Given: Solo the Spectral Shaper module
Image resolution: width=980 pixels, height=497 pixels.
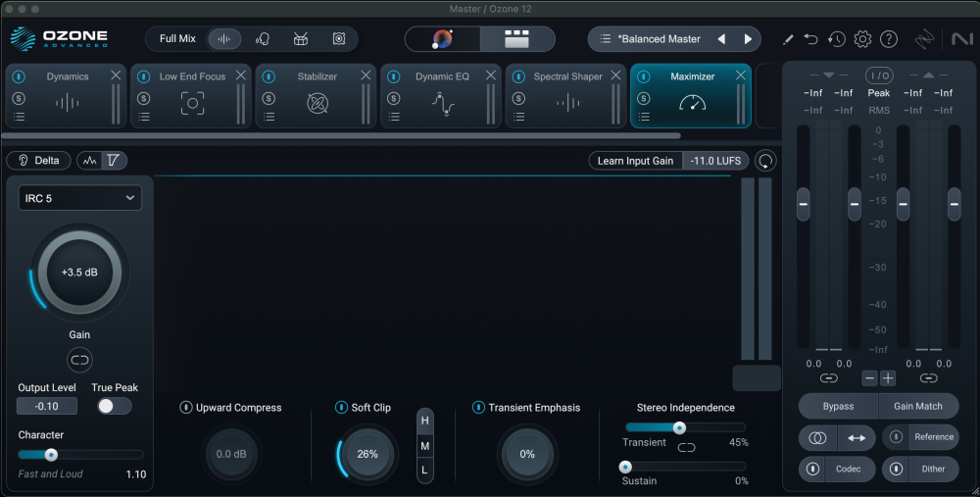Looking at the screenshot, I should (x=518, y=98).
